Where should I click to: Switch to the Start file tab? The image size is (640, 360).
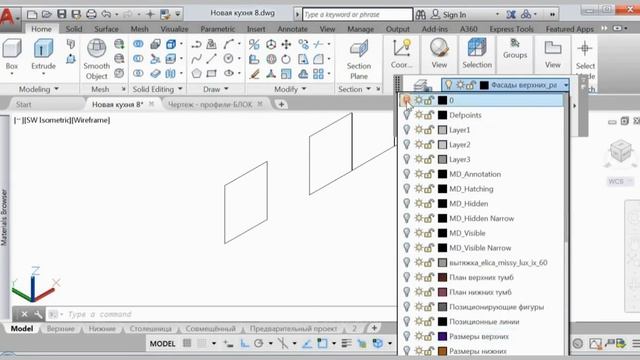pos(24,104)
